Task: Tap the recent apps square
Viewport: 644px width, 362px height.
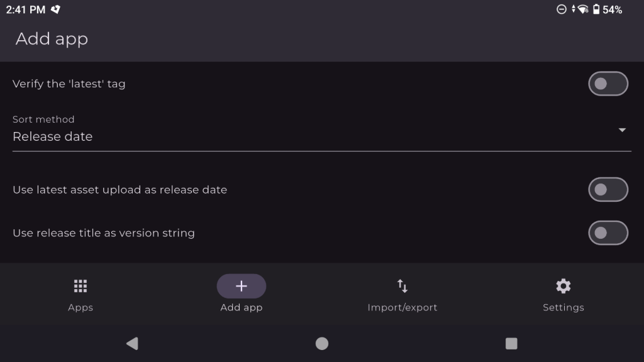Action: click(511, 343)
